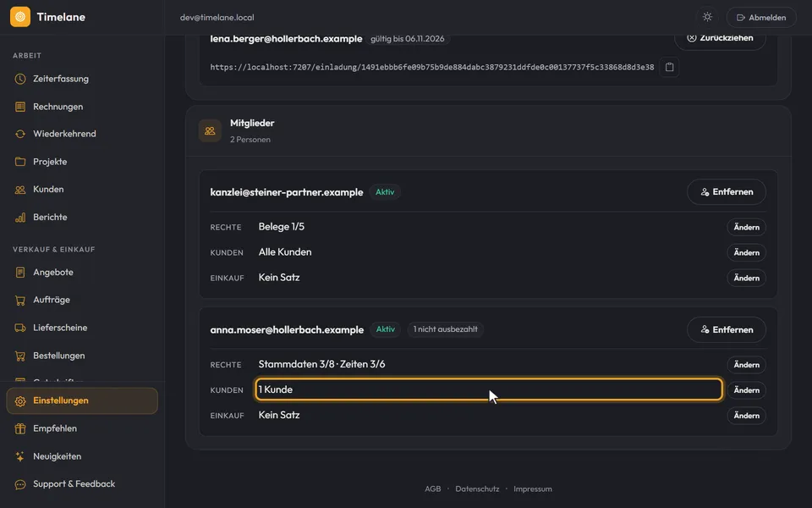Copy the invitation link with clipboard icon

tap(669, 67)
